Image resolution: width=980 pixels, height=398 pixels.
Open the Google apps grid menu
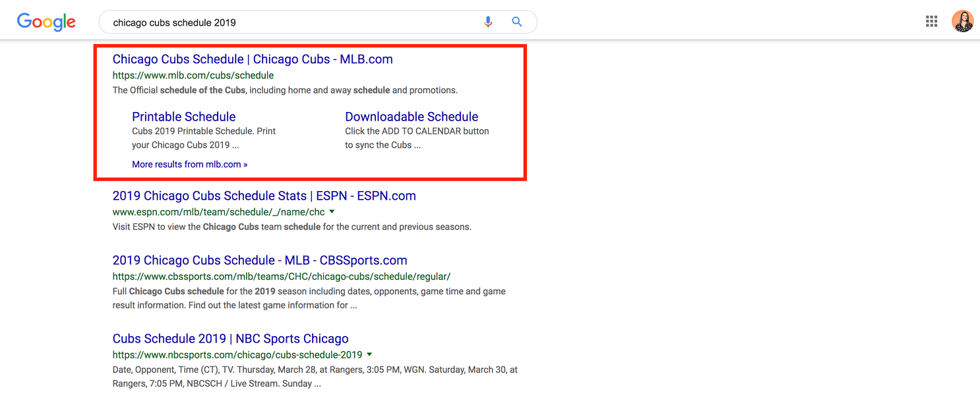point(931,22)
